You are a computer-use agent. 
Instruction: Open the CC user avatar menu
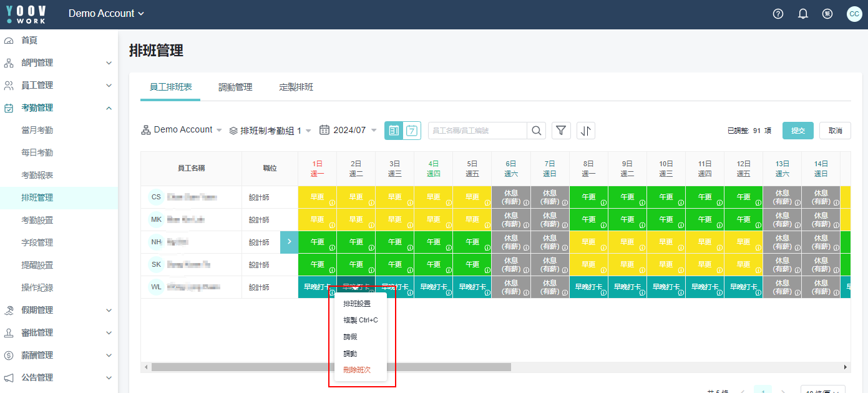[x=854, y=14]
